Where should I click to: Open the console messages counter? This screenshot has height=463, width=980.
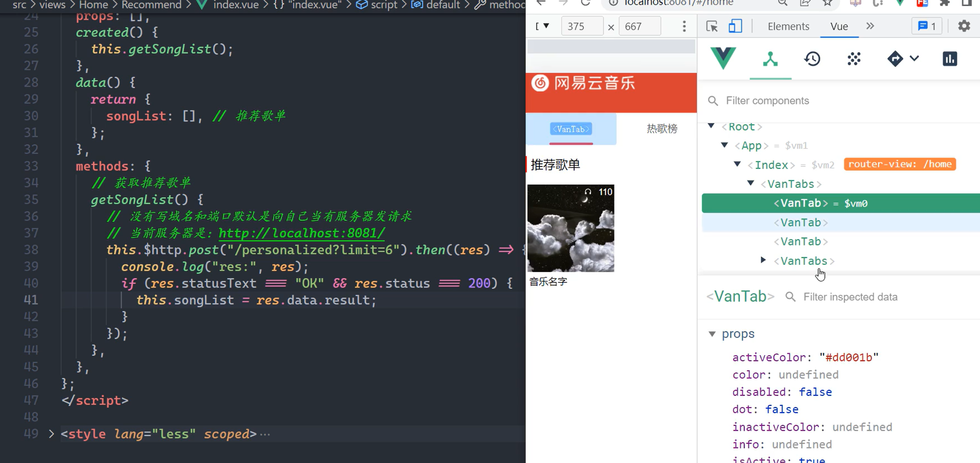[x=926, y=26]
